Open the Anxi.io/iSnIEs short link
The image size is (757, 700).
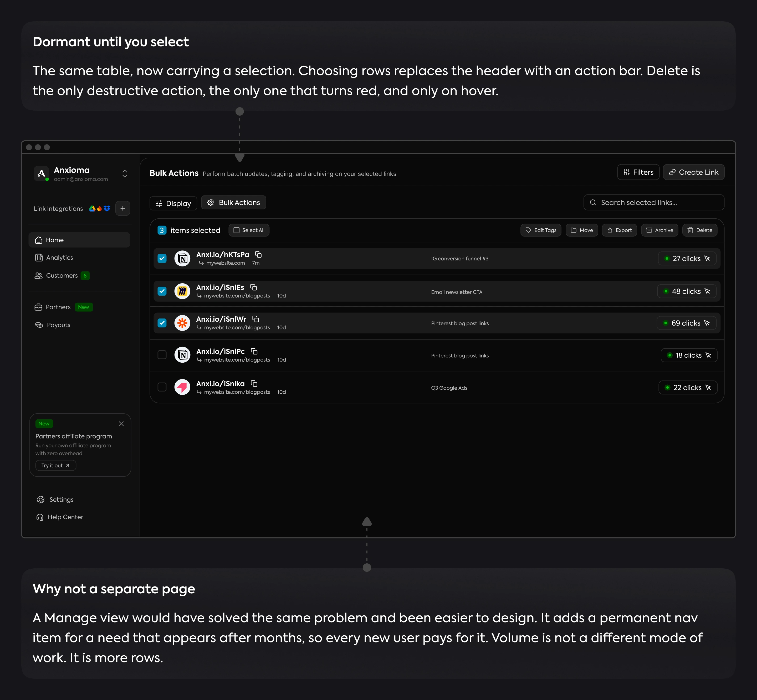(220, 287)
